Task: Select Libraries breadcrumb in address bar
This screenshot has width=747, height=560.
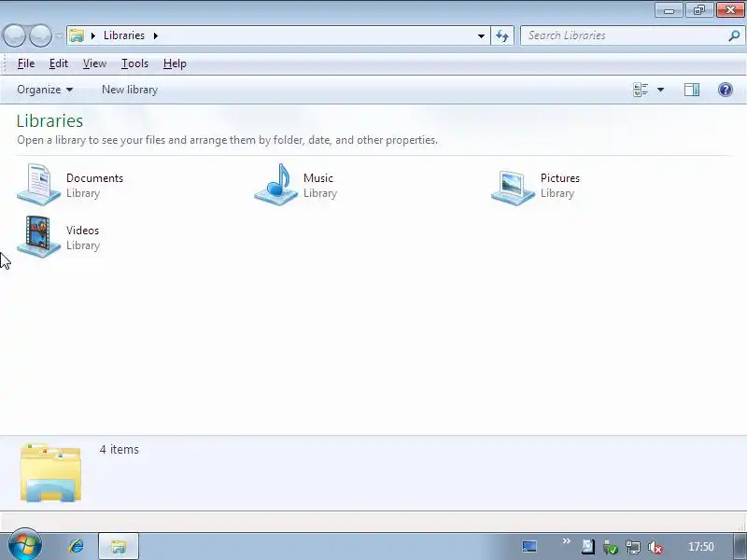Action: pyautogui.click(x=124, y=35)
